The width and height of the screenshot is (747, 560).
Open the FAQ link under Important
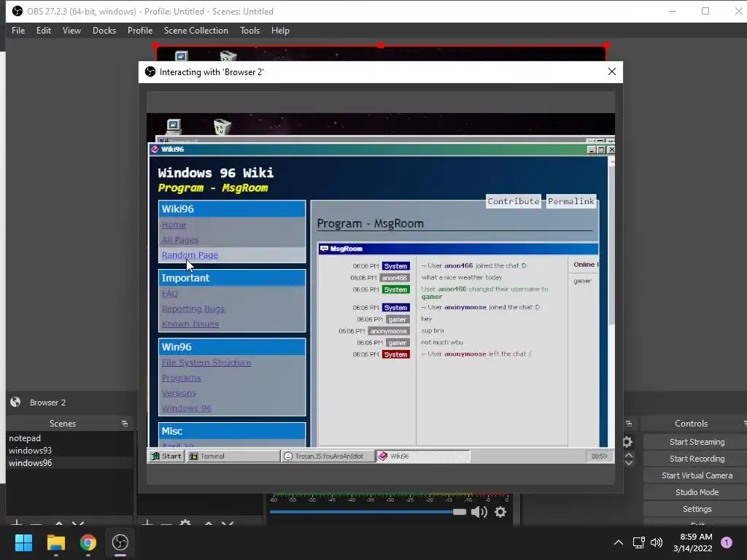pos(169,293)
